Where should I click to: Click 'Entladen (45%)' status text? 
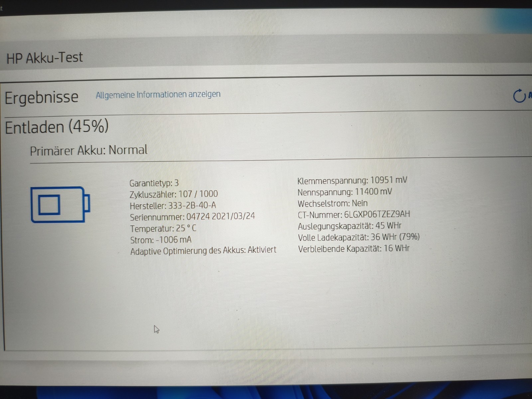[x=57, y=127]
